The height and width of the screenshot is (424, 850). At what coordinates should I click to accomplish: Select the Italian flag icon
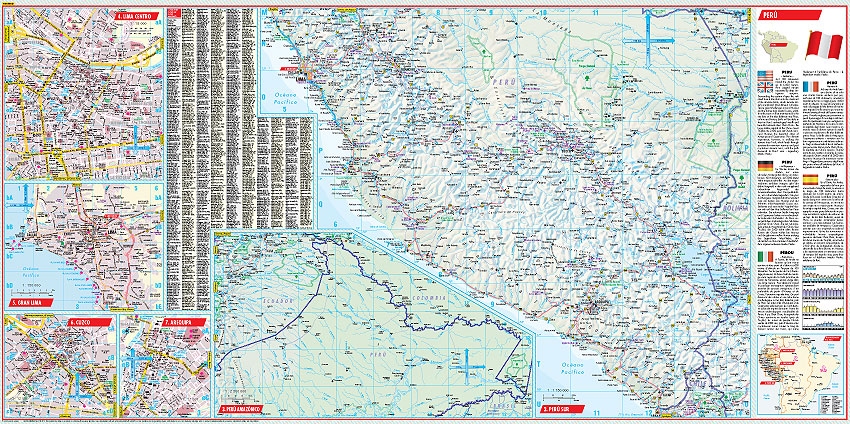pyautogui.click(x=766, y=256)
